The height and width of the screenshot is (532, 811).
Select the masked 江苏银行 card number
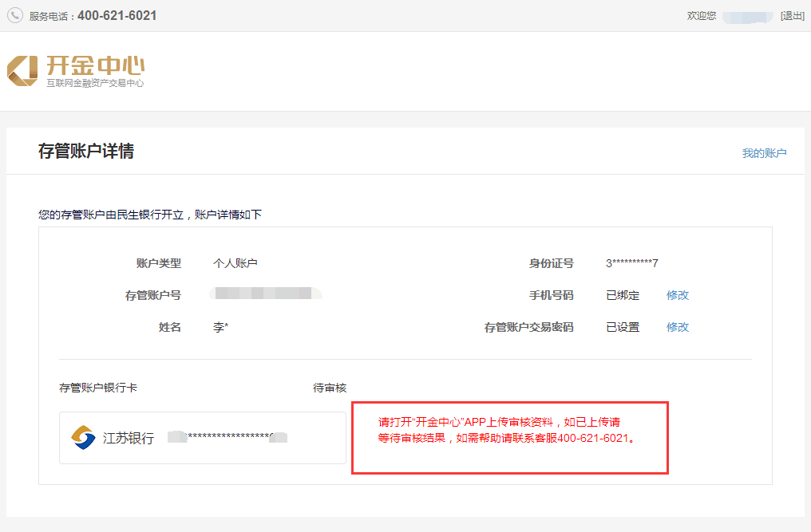tap(228, 437)
